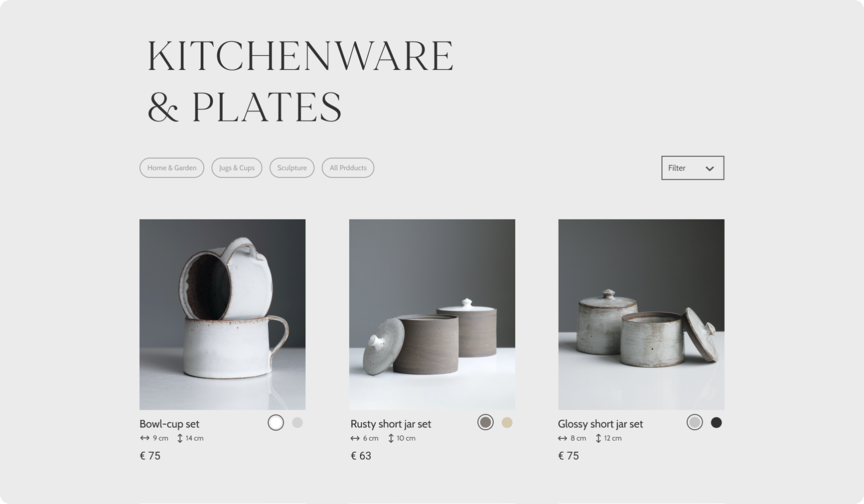Switch to Home & Garden category

pos(172,168)
